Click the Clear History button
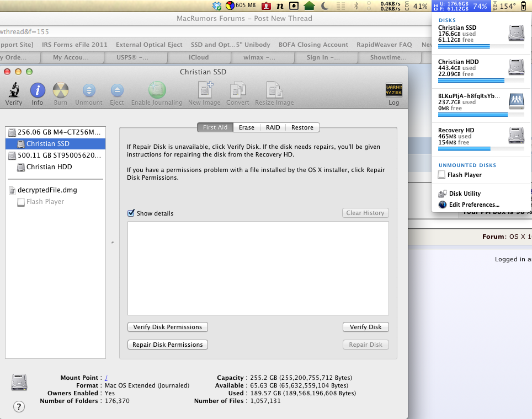The width and height of the screenshot is (532, 419). click(x=365, y=213)
